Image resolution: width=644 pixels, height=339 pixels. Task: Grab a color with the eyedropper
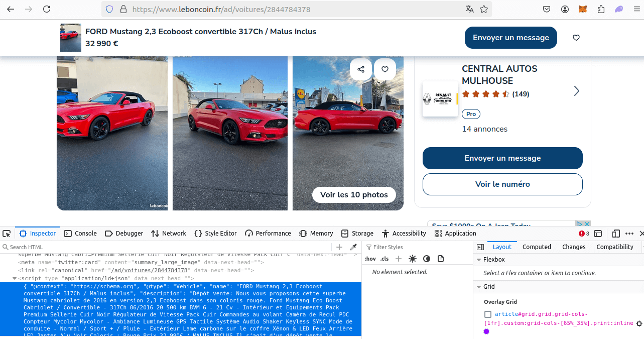[x=353, y=247]
